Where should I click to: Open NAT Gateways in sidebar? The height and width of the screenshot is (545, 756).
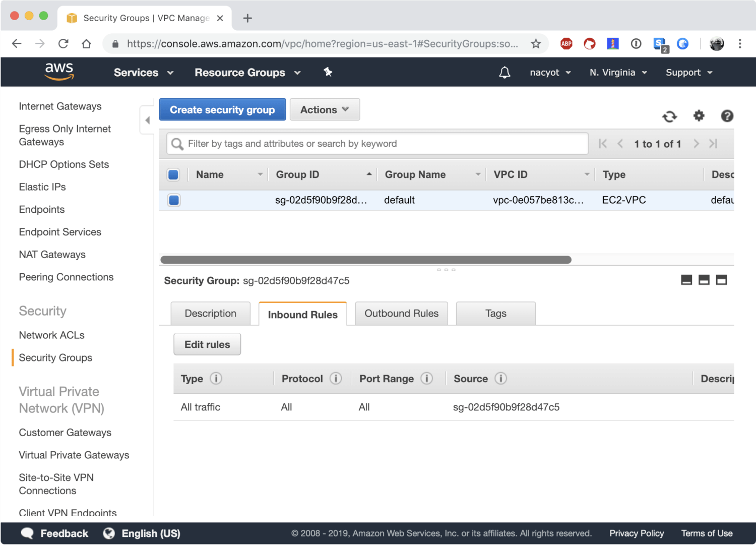[52, 255]
